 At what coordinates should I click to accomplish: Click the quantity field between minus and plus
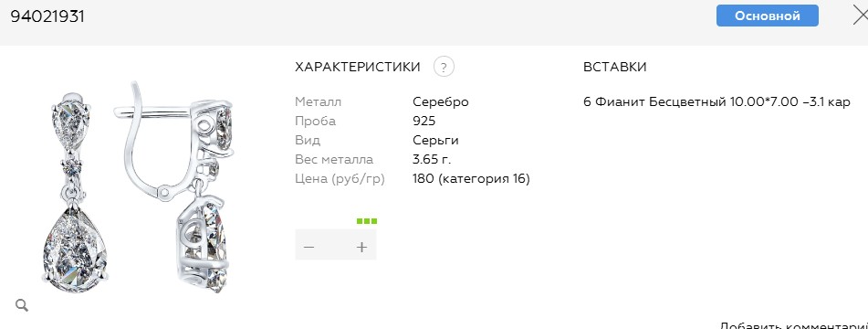[x=336, y=247]
